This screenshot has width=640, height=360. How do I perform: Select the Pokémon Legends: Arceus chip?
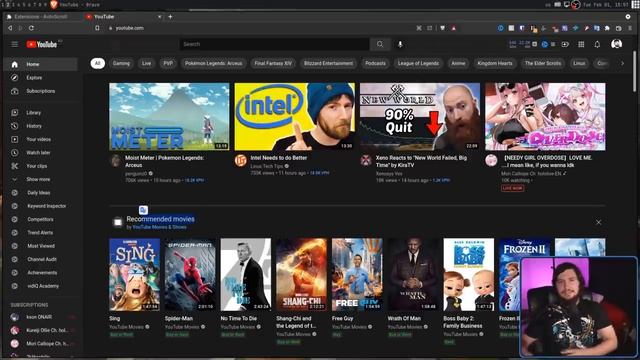click(x=213, y=63)
